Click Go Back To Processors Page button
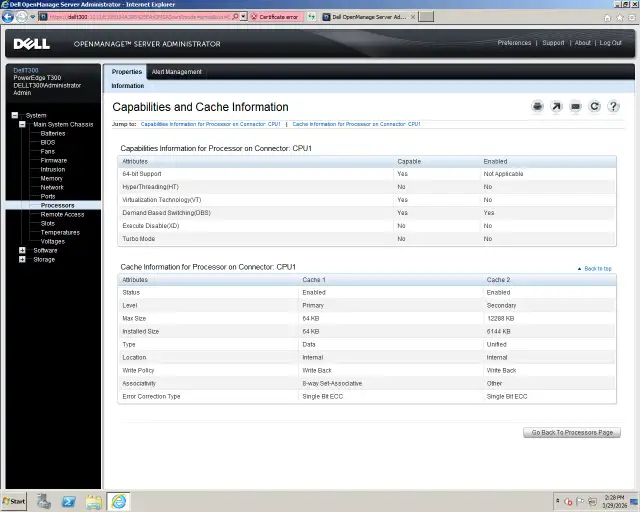Screen dimensions: 640x512 (x=571, y=432)
